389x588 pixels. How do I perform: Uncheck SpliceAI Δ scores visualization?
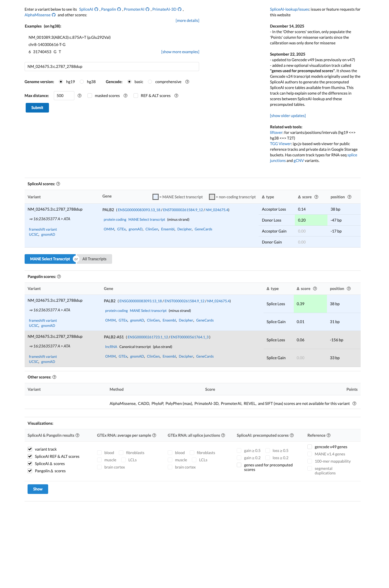30,464
